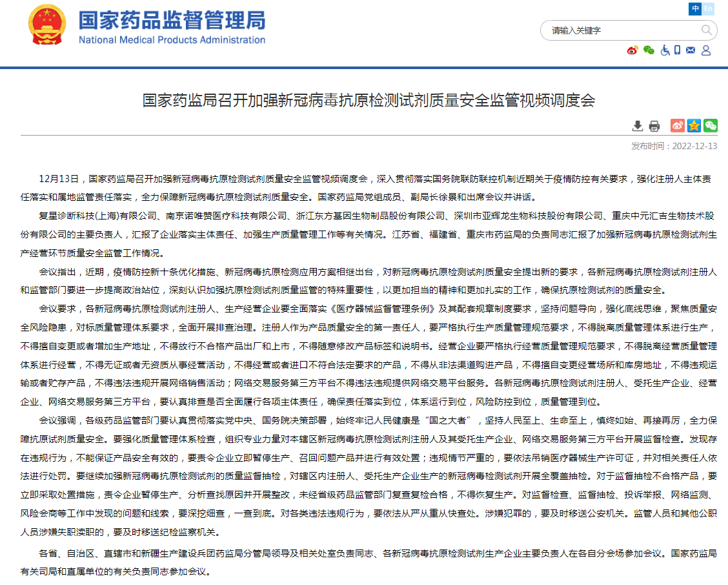Click the national emblem logo
The image size is (728, 585).
pos(47,25)
